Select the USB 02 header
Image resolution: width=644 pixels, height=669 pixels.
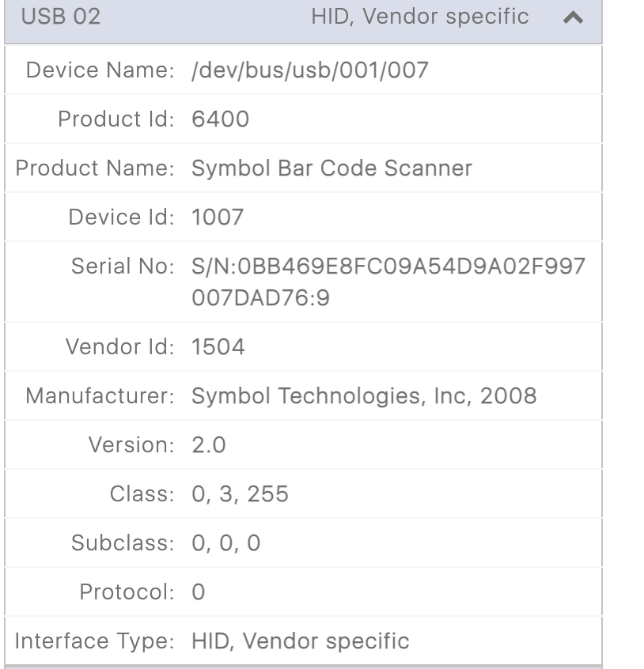[59, 17]
